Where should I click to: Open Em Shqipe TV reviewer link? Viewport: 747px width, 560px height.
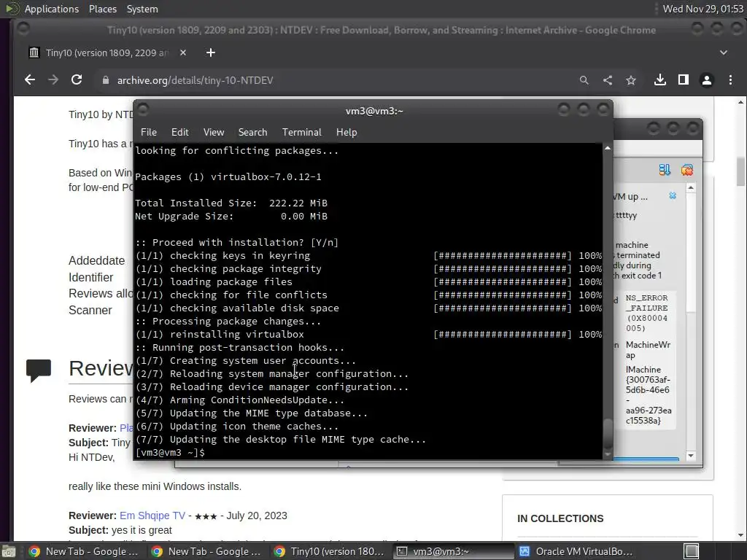pos(152,516)
